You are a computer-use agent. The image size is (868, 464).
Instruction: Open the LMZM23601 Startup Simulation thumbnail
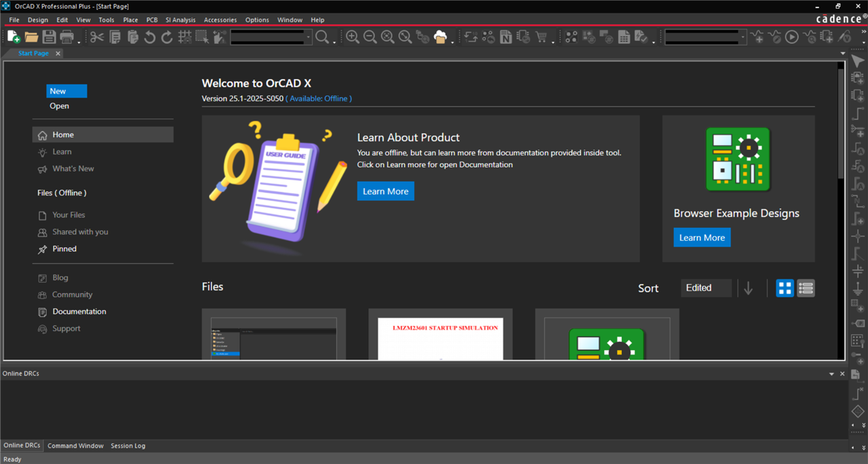440,334
